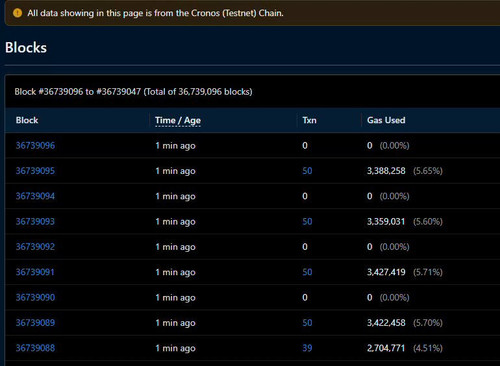Viewport: 500px width, 366px height.
Task: Open block 36739090
Action: click(35, 298)
